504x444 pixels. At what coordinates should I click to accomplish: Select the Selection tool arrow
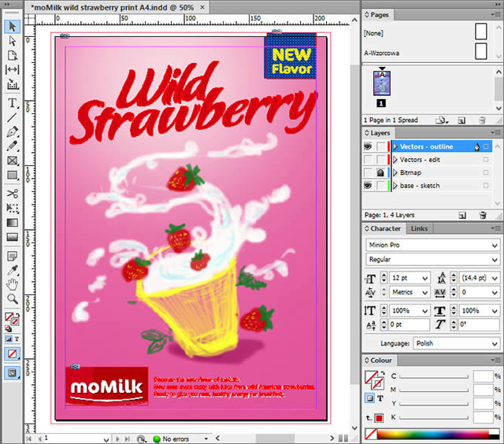(x=13, y=26)
